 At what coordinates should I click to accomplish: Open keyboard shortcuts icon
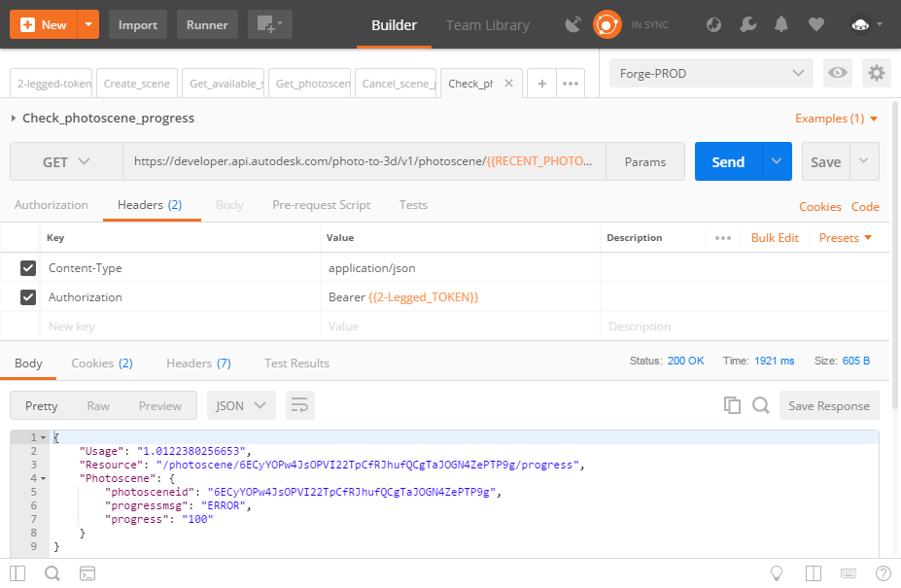(x=849, y=573)
